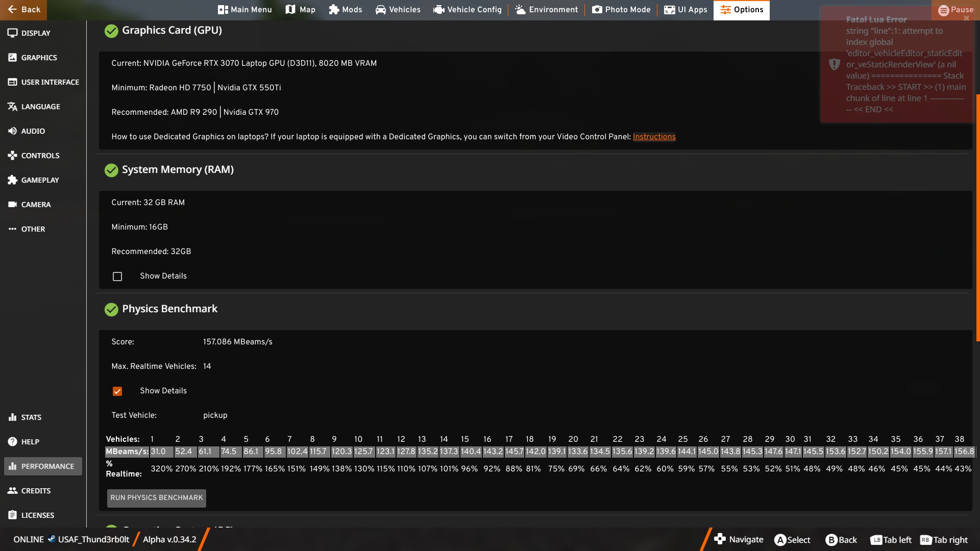Screen dimensions: 980x551
Task: Click the Licenses clipboard icon
Action: point(12,515)
